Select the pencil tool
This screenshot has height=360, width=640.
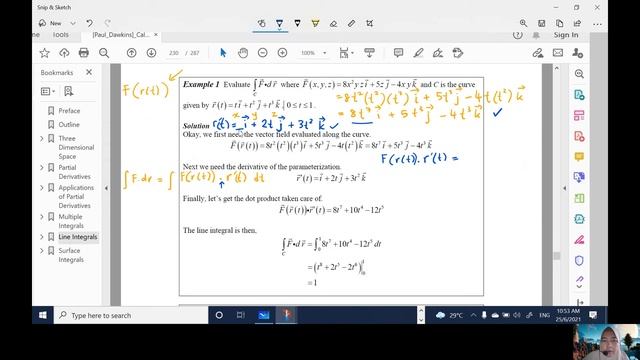pos(298,24)
